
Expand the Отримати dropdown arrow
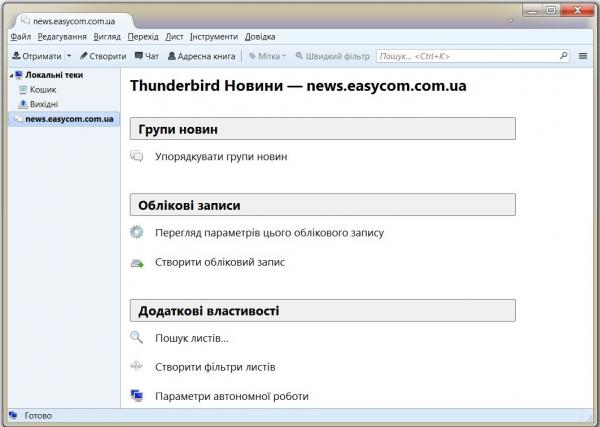click(69, 56)
